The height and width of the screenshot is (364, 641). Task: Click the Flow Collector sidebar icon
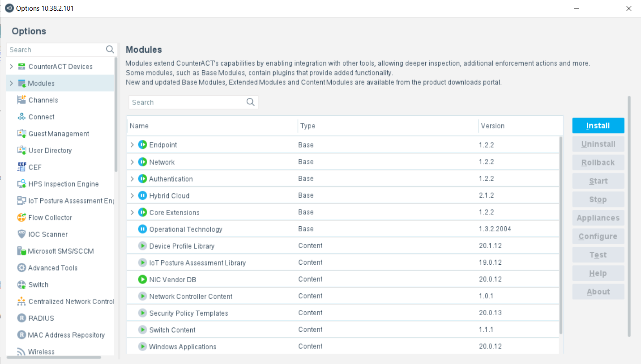(x=21, y=218)
